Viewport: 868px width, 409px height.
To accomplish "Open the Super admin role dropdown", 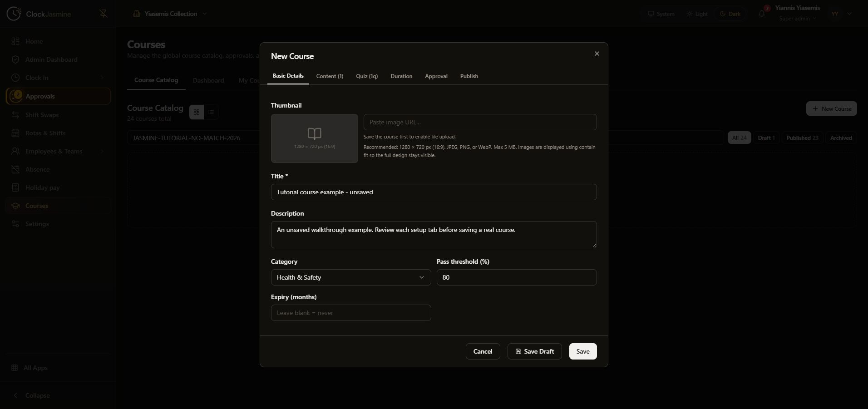I will (x=798, y=19).
